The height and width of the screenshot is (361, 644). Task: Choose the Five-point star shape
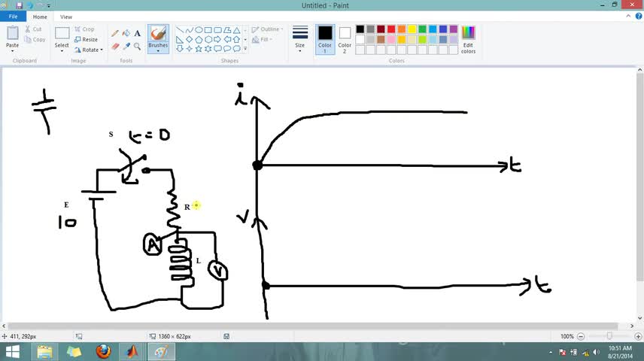(x=199, y=49)
